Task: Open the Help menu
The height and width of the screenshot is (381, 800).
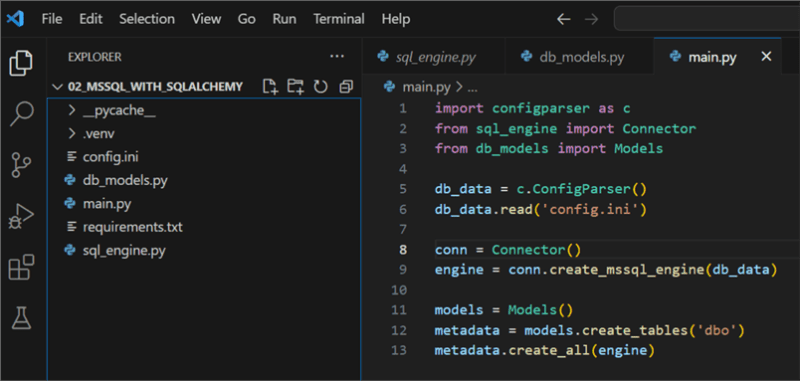Action: click(396, 19)
